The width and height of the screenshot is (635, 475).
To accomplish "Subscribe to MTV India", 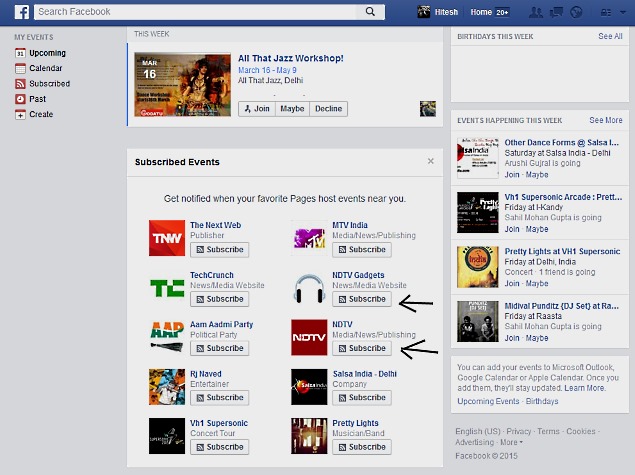I will [362, 249].
